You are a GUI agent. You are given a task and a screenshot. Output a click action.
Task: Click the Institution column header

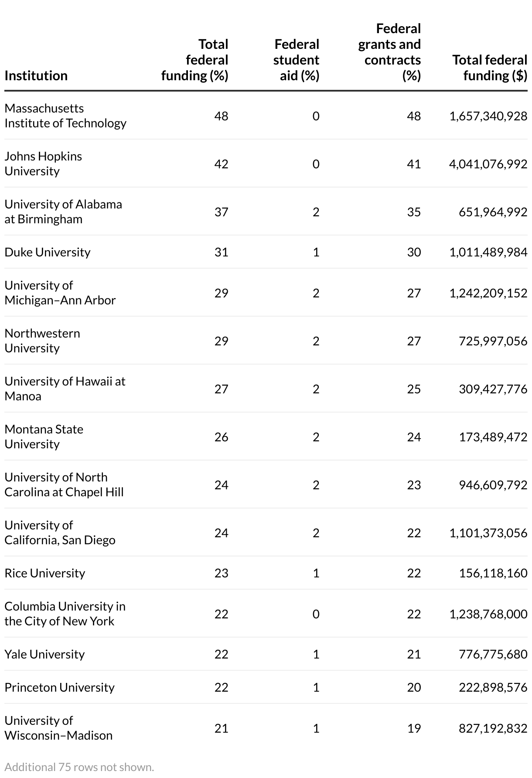pos(36,75)
